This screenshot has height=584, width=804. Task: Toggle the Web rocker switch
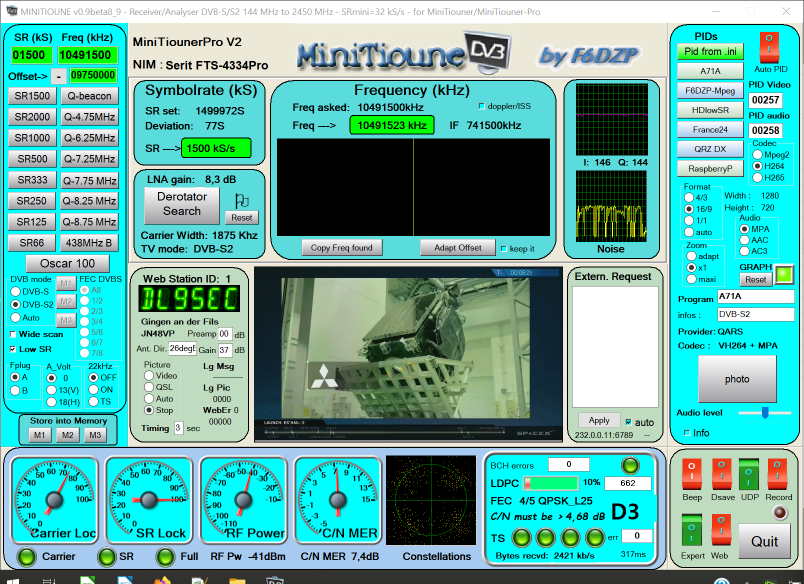[721, 531]
